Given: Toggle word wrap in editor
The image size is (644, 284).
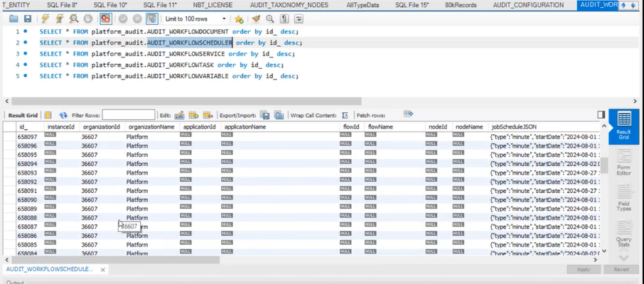Looking at the screenshot, I should pos(299,19).
